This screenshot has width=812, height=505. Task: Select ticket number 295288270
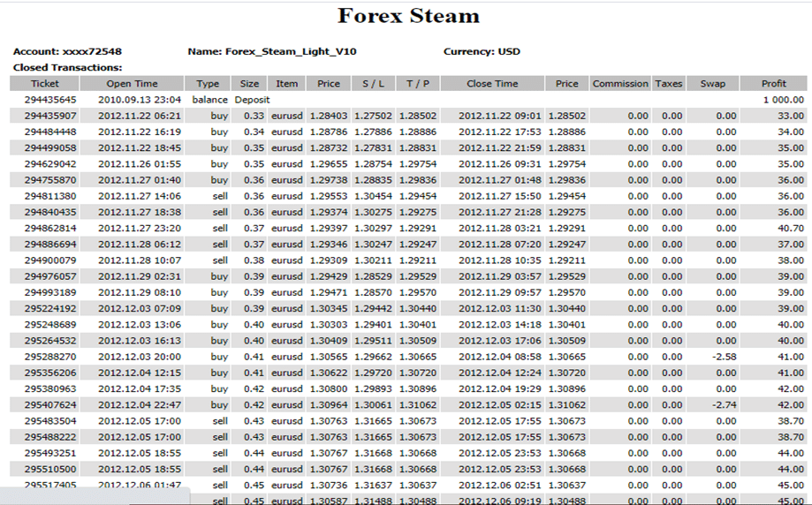point(50,356)
